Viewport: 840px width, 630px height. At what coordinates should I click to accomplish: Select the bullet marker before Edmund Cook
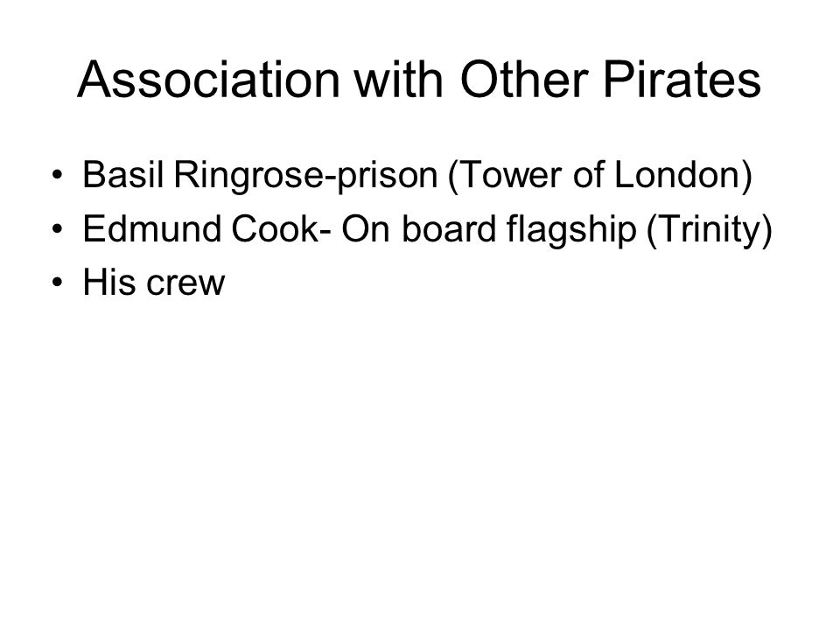[x=58, y=229]
